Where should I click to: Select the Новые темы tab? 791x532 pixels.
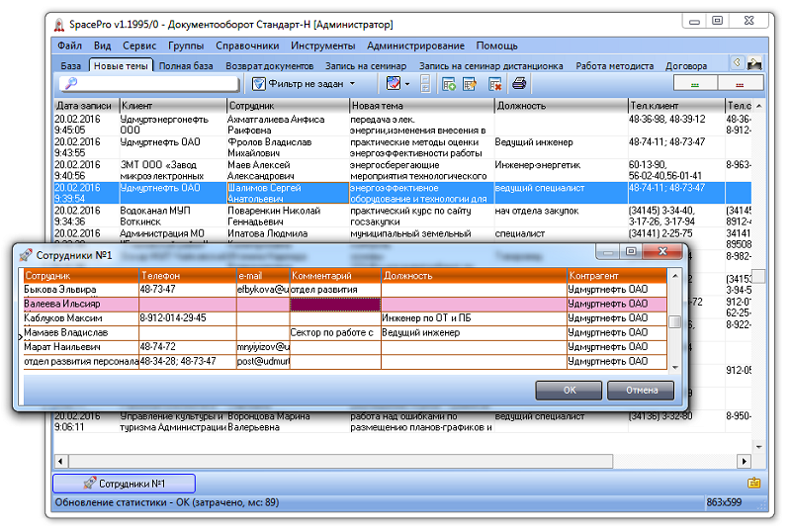coord(121,65)
